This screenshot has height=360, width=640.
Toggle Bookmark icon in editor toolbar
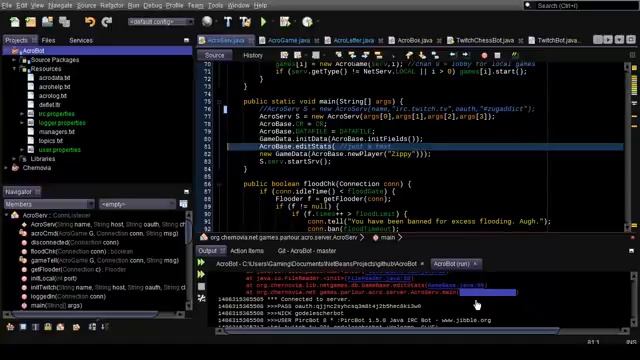435,55
